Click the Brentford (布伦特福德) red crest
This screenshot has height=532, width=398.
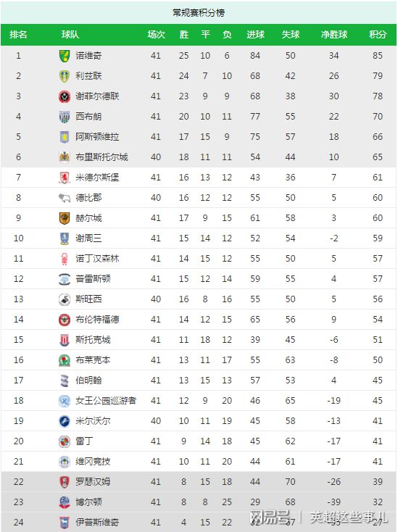[65, 320]
